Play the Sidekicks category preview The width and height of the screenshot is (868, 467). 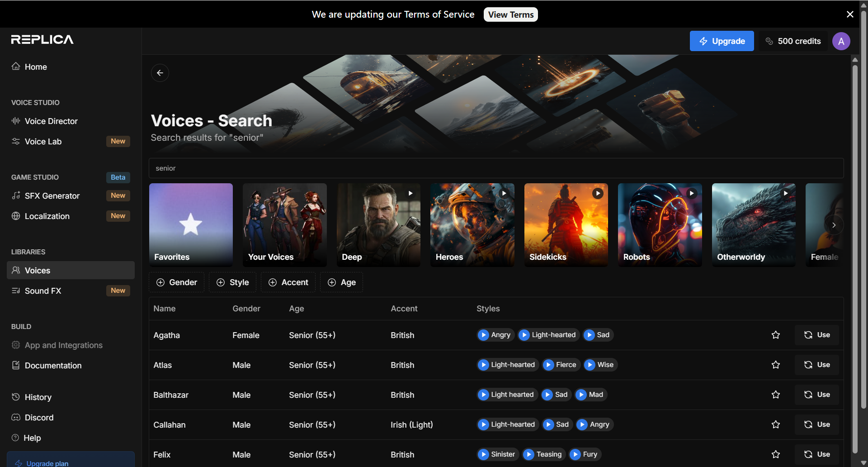[x=598, y=193]
